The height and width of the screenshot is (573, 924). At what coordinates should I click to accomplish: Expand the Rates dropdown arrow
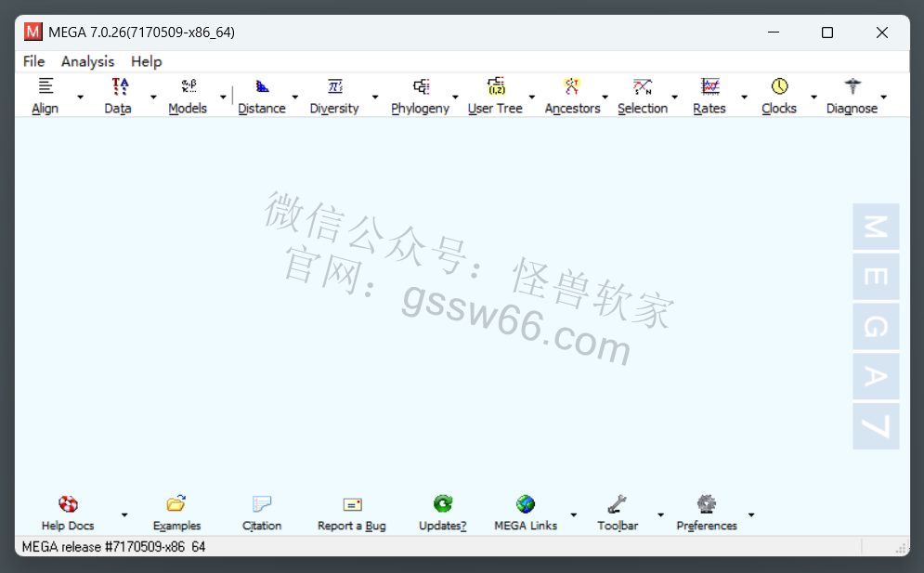click(744, 97)
